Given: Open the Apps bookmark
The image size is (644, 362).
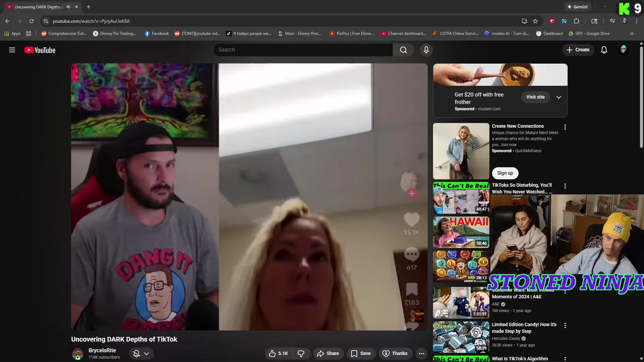Looking at the screenshot, I should coord(13,34).
